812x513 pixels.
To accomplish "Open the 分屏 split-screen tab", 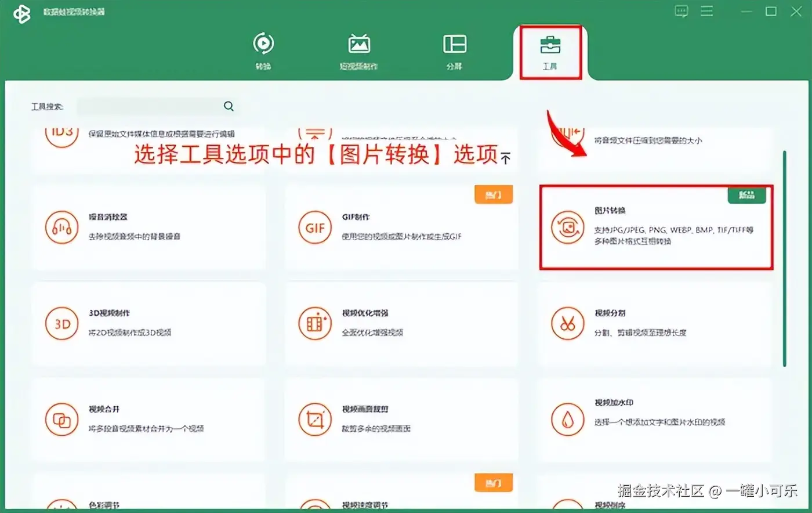I will click(x=455, y=51).
